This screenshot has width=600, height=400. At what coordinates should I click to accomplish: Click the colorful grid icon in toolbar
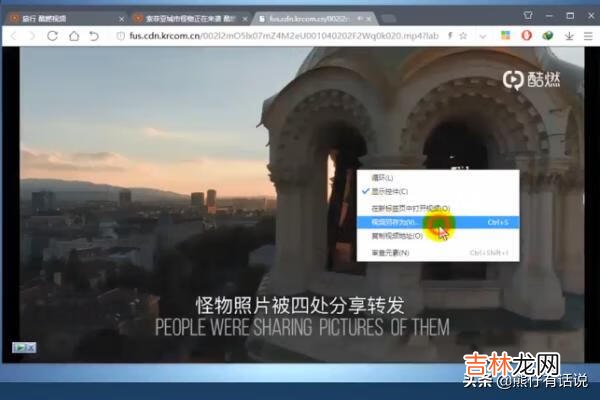click(505, 36)
